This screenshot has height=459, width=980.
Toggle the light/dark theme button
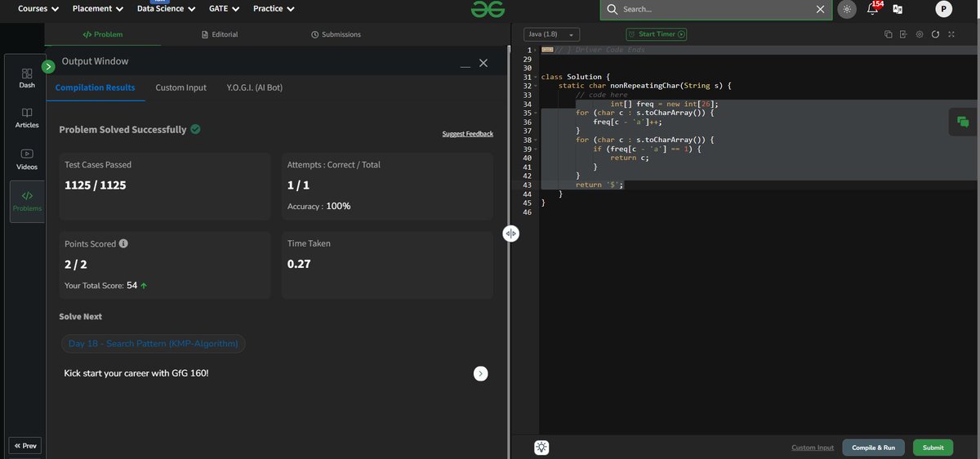[x=847, y=9]
